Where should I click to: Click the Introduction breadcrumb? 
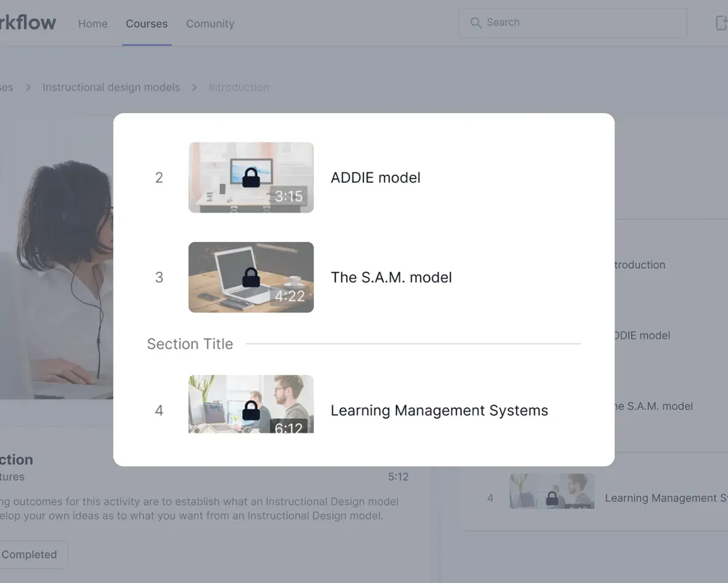click(238, 87)
